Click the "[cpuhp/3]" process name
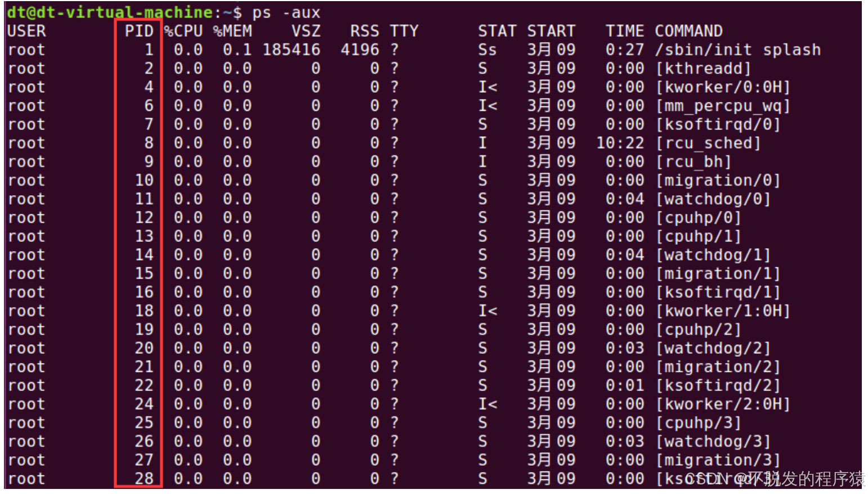Image resolution: width=868 pixels, height=494 pixels. coord(699,423)
